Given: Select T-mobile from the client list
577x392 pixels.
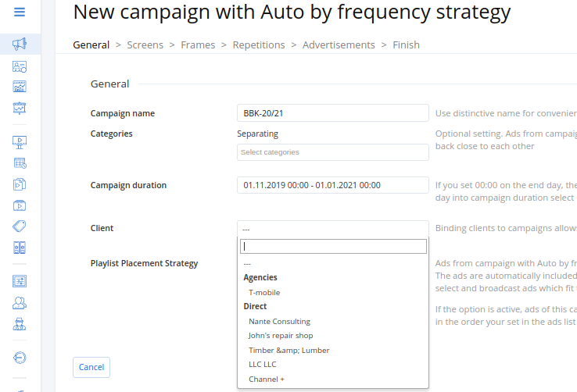Looking at the screenshot, I should 264,293.
